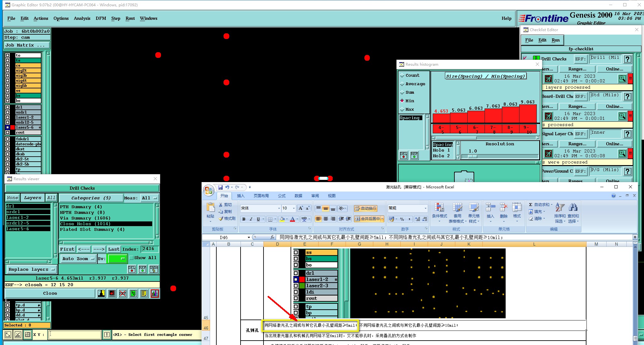This screenshot has width=644, height=345.
Task: Switch to Excel 页面布局 tab
Action: point(261,196)
